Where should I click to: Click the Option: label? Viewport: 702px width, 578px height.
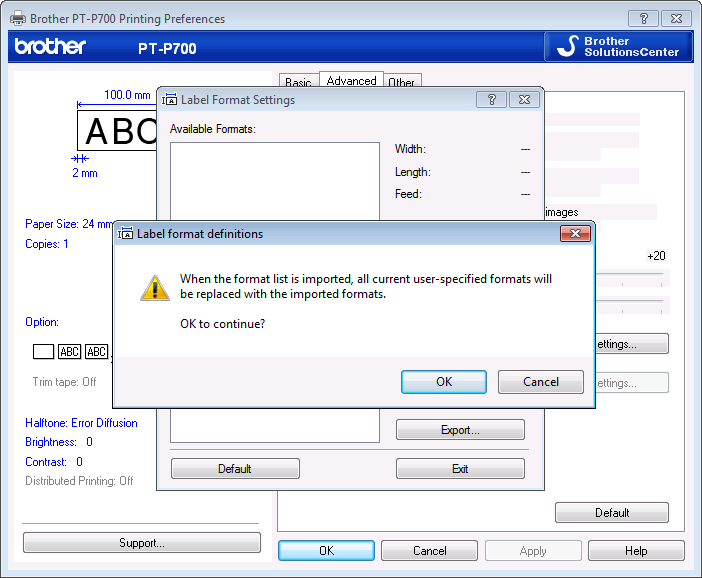(42, 321)
